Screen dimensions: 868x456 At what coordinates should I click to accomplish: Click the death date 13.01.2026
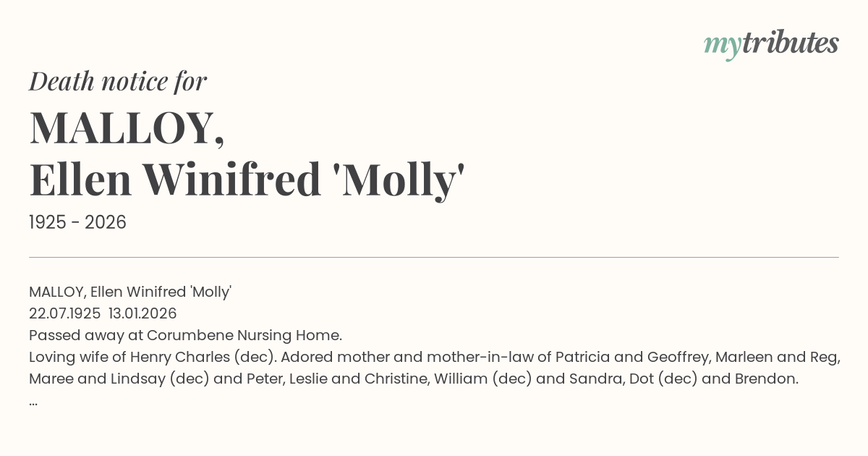[142, 314]
